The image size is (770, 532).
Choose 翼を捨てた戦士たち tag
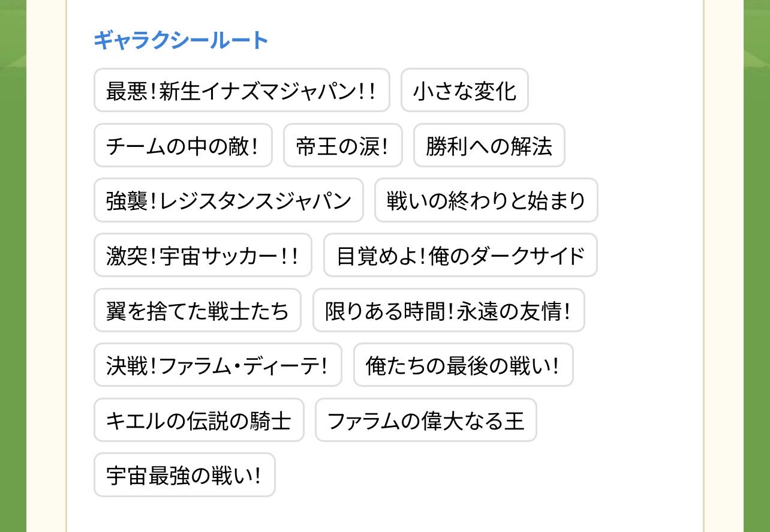pyautogui.click(x=197, y=310)
